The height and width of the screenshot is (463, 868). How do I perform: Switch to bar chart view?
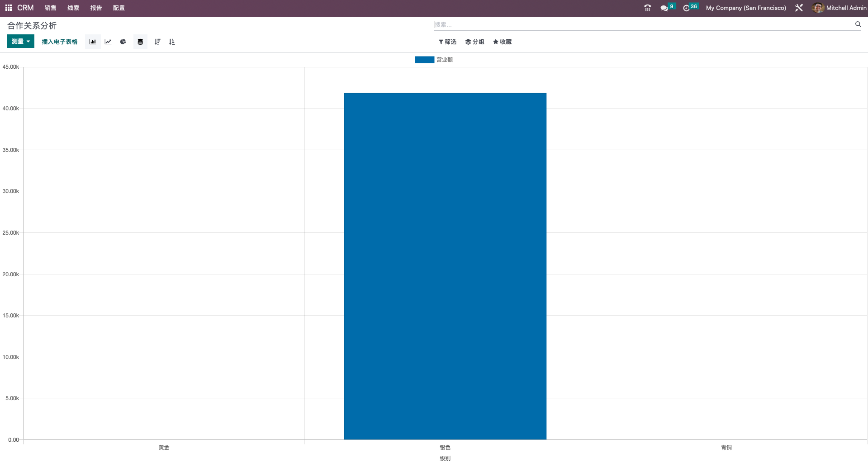pyautogui.click(x=93, y=42)
